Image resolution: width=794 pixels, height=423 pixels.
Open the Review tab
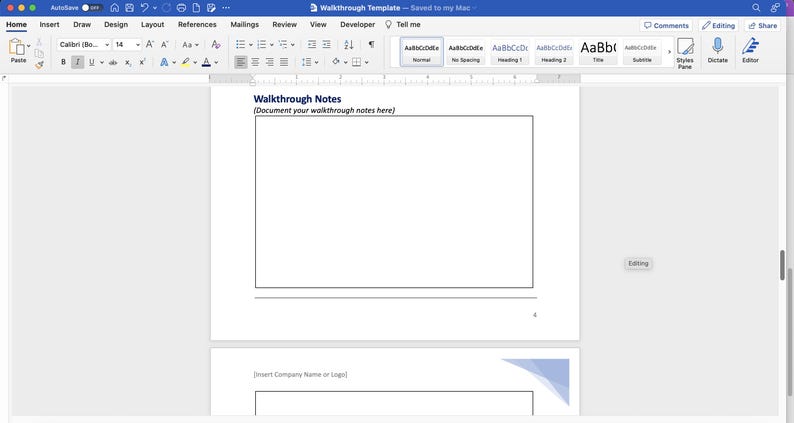click(285, 24)
